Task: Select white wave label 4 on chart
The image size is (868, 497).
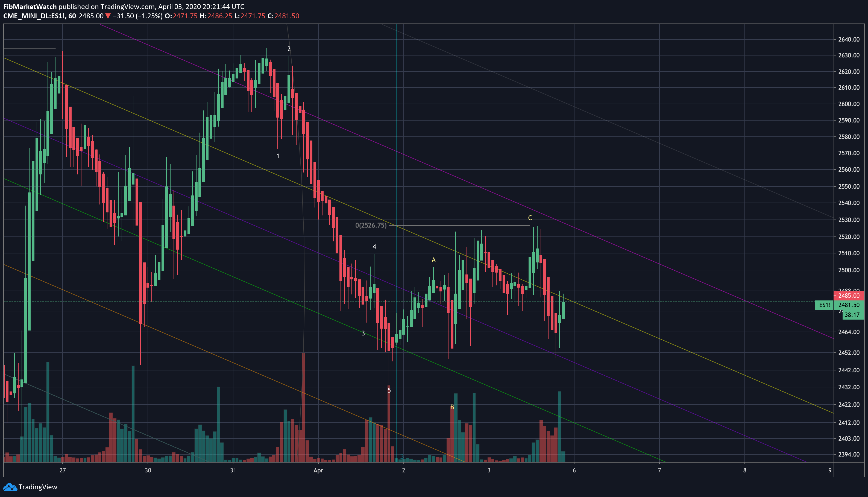Action: 374,247
